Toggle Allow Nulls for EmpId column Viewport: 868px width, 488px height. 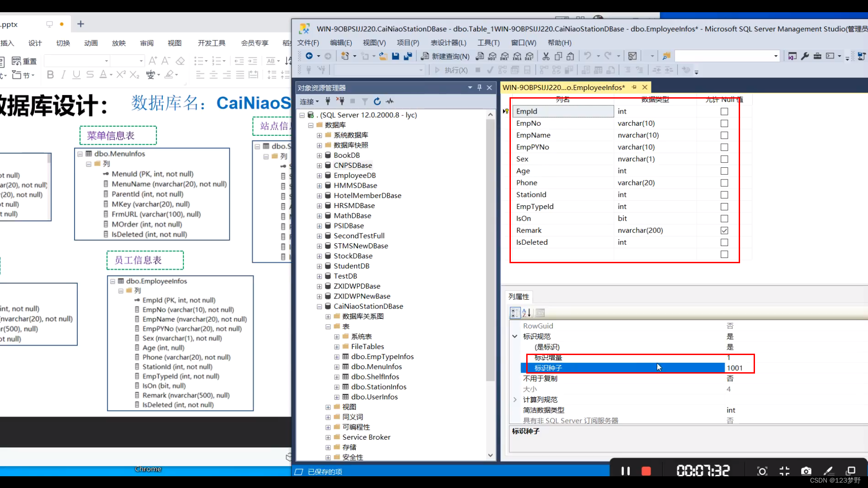tap(724, 111)
